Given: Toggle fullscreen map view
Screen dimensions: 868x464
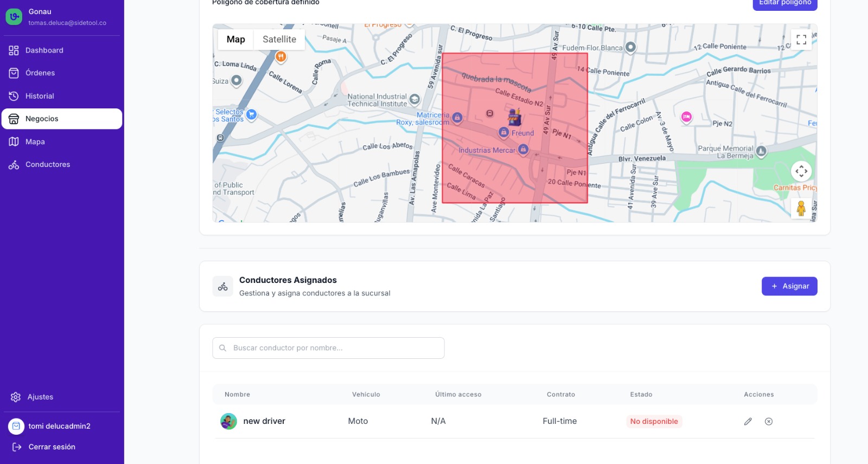Looking at the screenshot, I should tap(801, 40).
